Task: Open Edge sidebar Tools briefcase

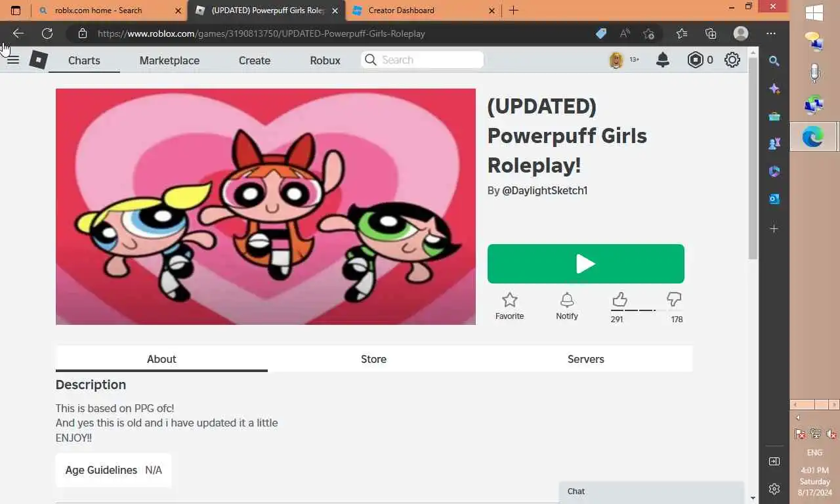Action: pos(774,116)
